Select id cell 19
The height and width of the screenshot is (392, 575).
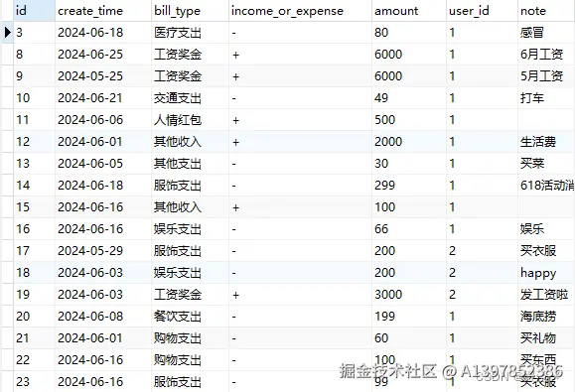[34, 294]
